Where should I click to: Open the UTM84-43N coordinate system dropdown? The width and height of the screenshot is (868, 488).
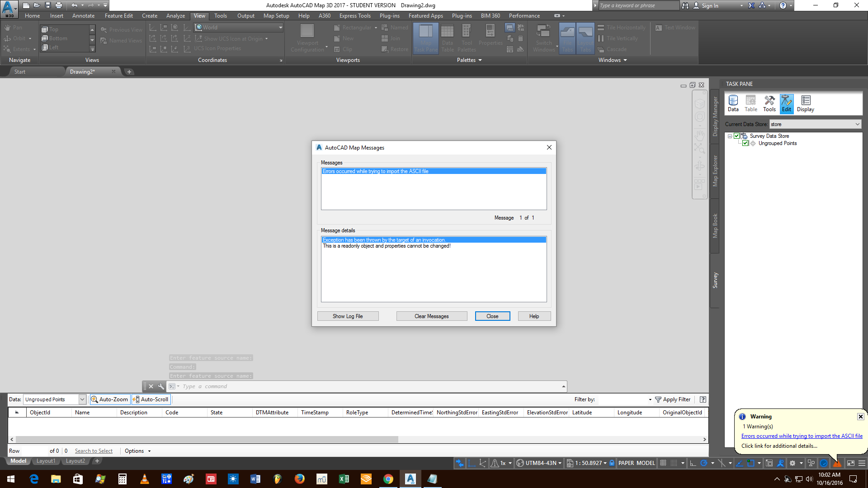pos(559,463)
